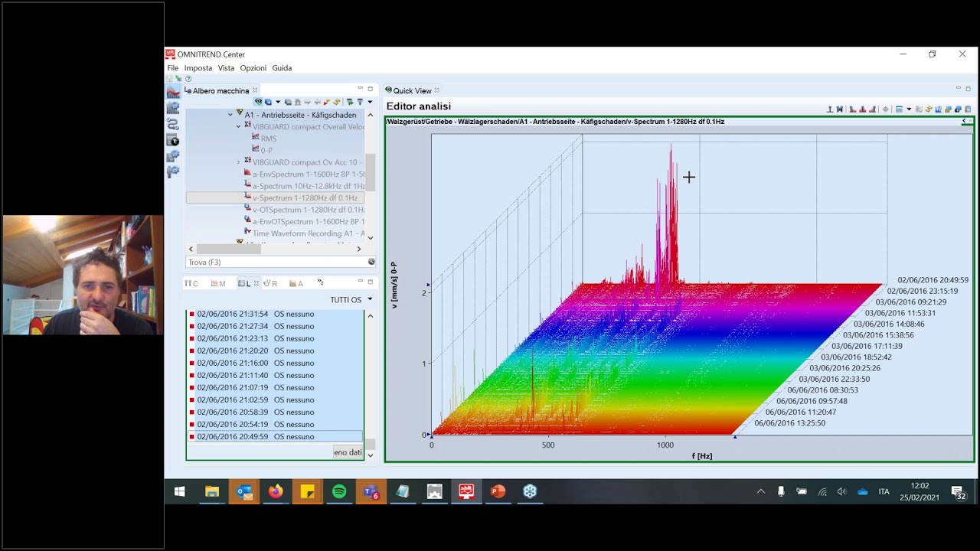Switch to the Quick View tab
This screenshot has height=551, width=980.
pos(412,90)
